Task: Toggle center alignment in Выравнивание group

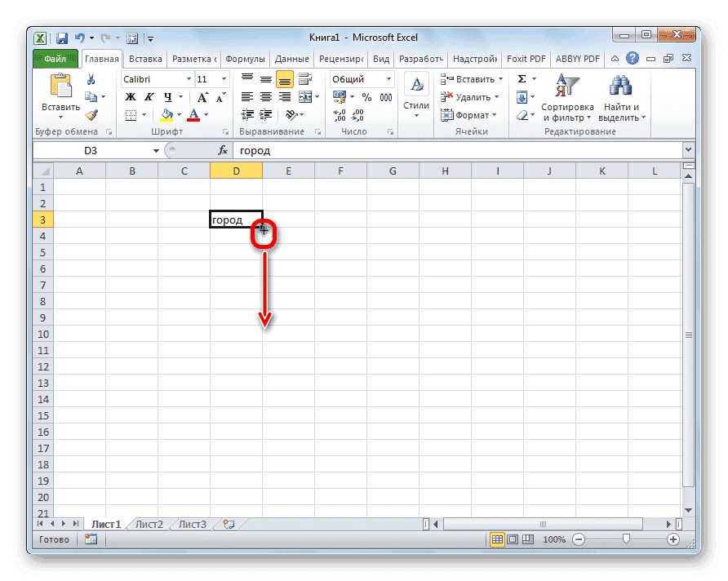Action: [x=265, y=96]
